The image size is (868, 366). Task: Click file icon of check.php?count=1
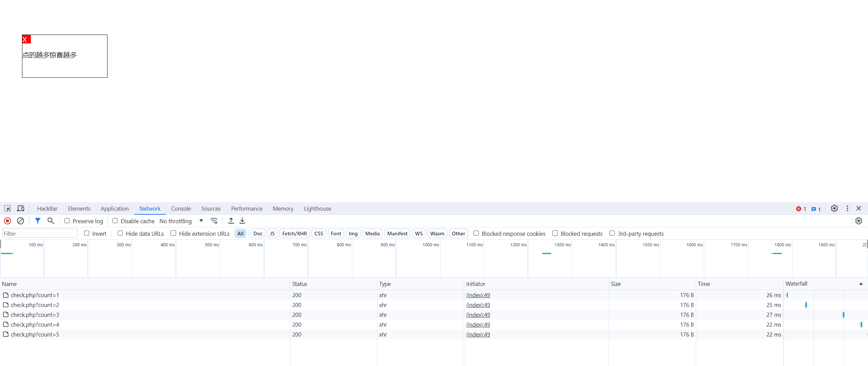click(x=6, y=295)
